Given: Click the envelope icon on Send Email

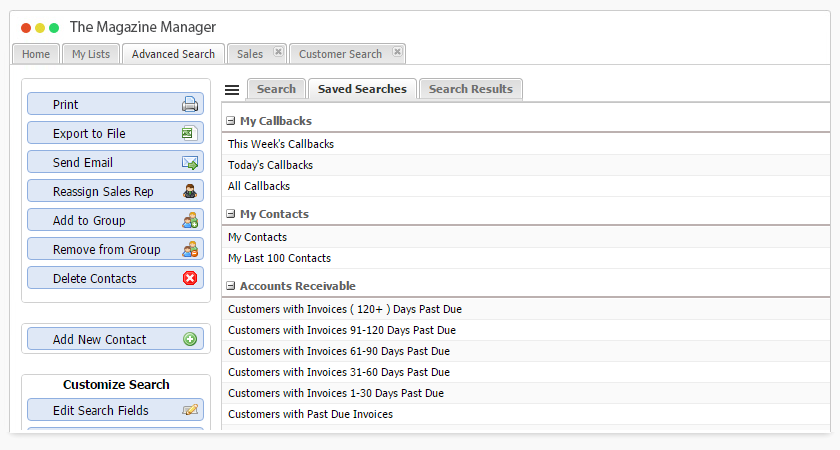Looking at the screenshot, I should [x=190, y=162].
